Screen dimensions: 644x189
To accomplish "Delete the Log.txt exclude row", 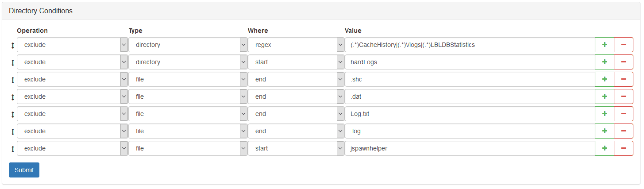I will coord(624,114).
